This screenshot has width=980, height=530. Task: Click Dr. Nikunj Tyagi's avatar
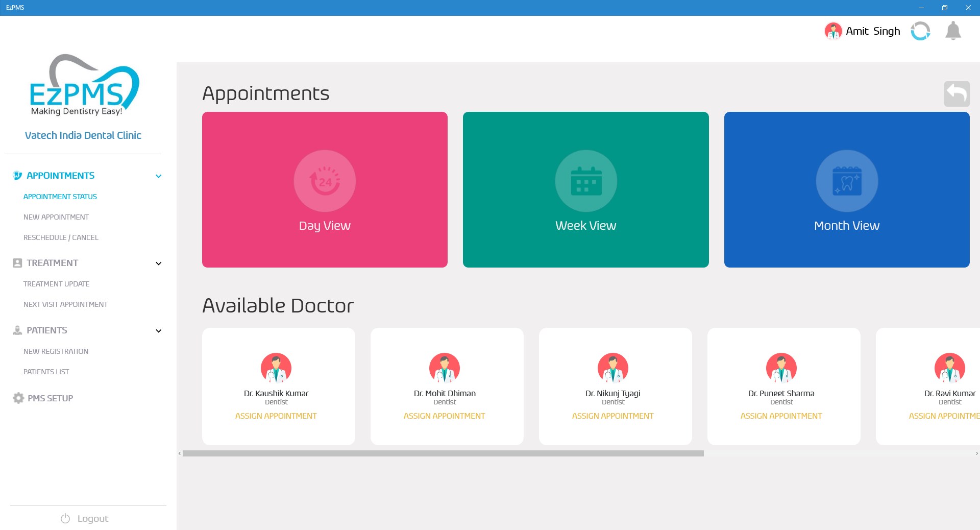pyautogui.click(x=613, y=368)
